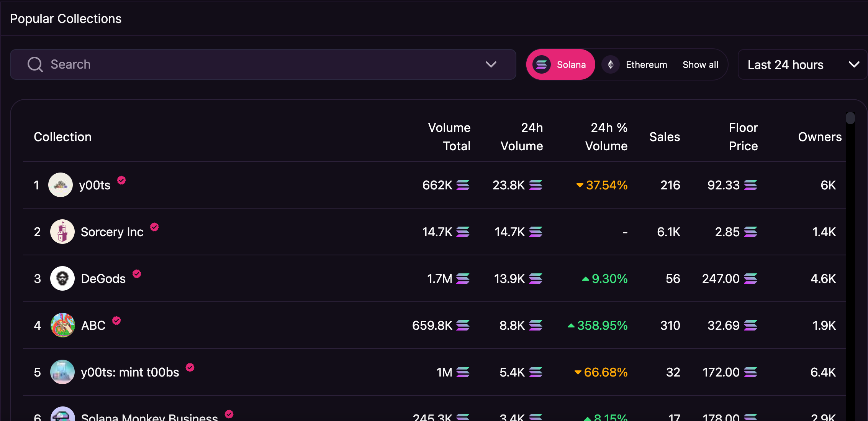Screen dimensions: 868x421
Task: Click Solana icon beside 659.8K total volume
Action: [463, 326]
